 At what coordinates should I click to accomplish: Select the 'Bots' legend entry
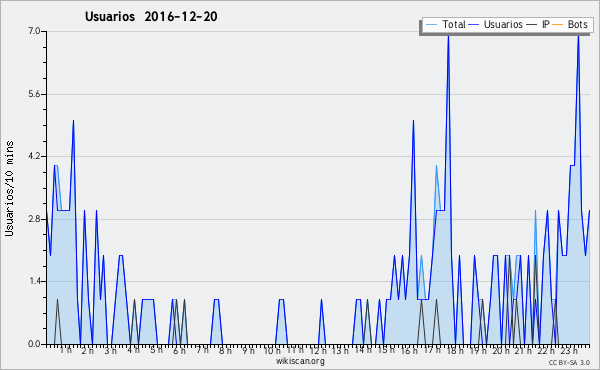pyautogui.click(x=578, y=25)
